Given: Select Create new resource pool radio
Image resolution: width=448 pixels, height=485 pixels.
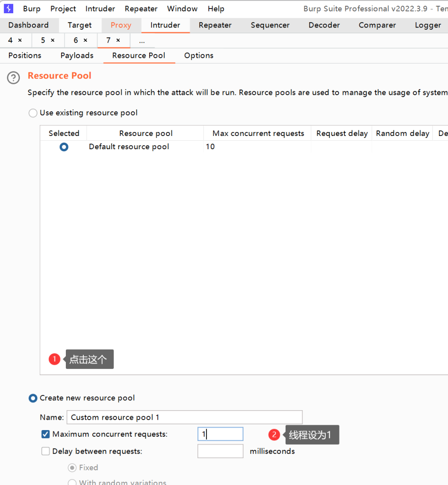Looking at the screenshot, I should pos(33,398).
